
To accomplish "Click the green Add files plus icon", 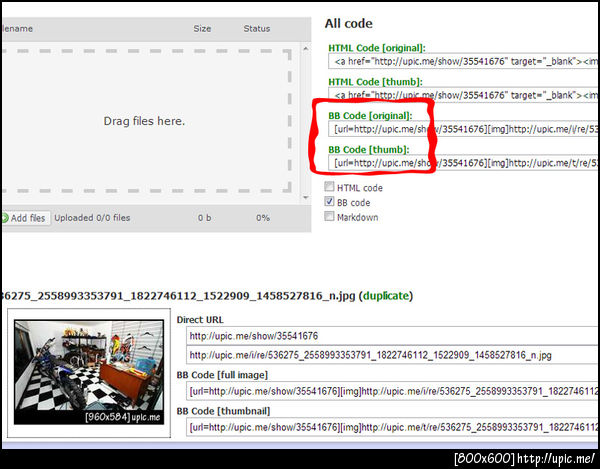I will coord(4,218).
